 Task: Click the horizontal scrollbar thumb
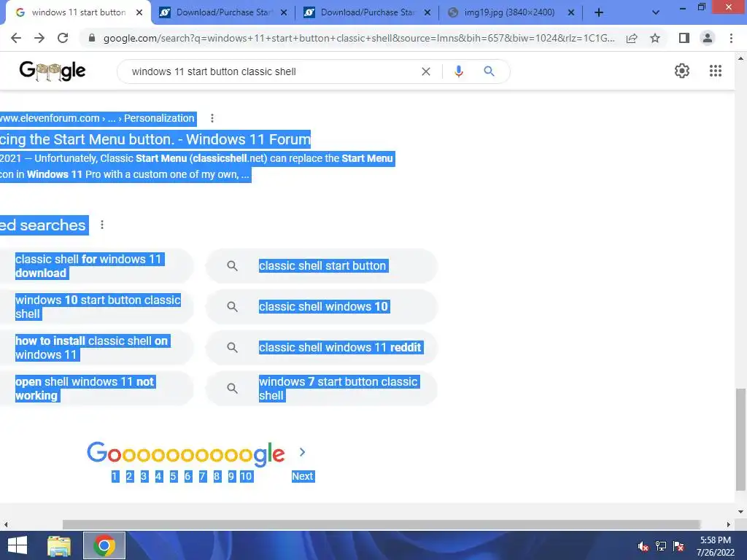pyautogui.click(x=381, y=524)
